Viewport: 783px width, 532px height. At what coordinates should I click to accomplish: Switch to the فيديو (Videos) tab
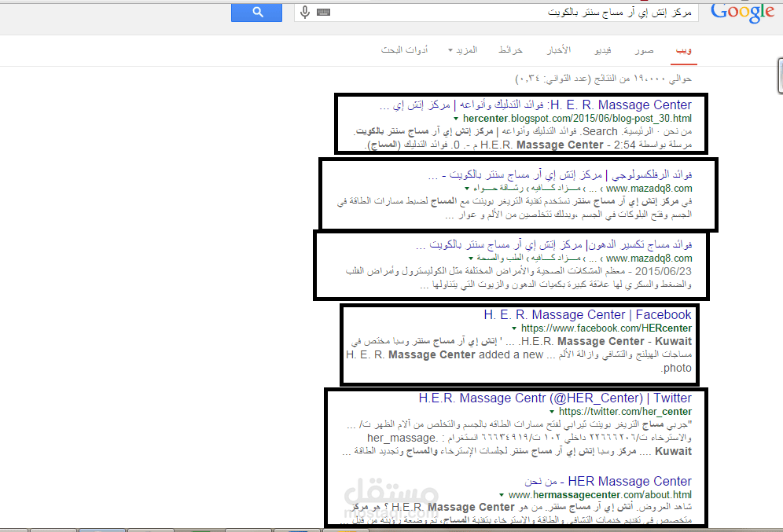603,50
